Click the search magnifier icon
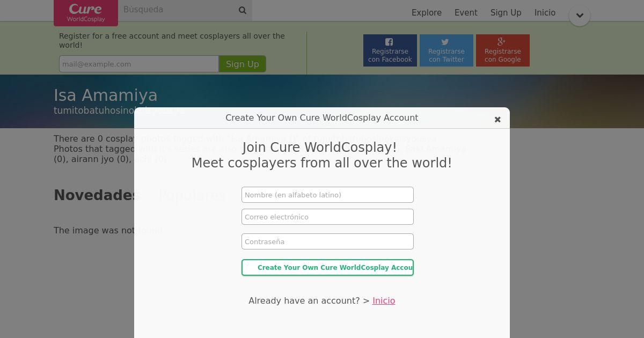The height and width of the screenshot is (338, 644). [243, 10]
